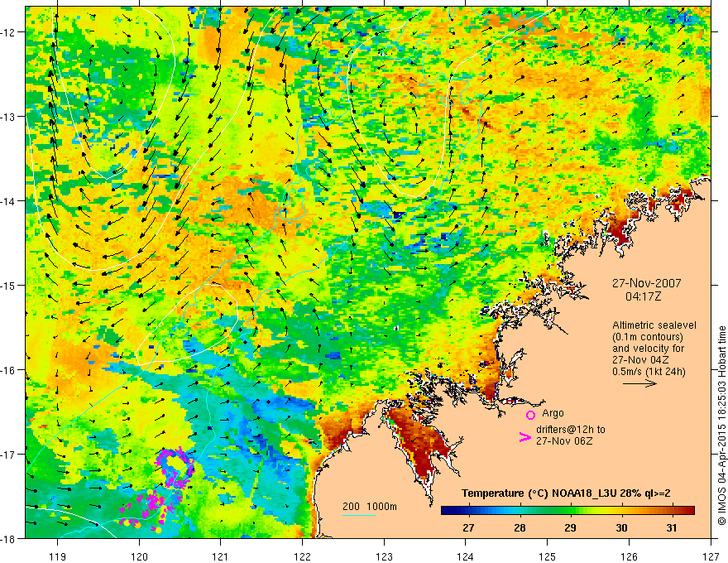Click the Temperature (°C) NOAA18_L3U title

tap(566, 493)
